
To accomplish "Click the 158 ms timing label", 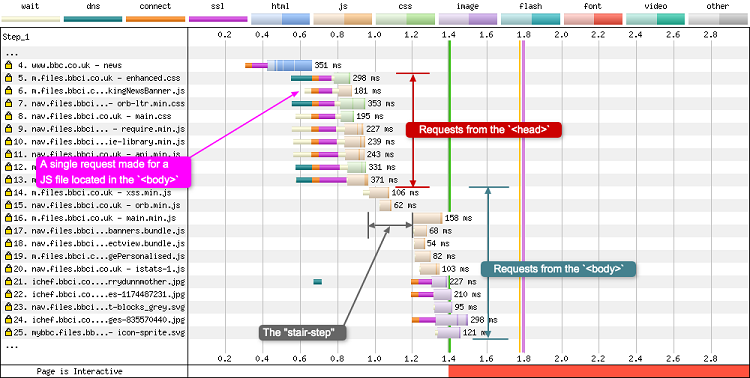I will (x=458, y=218).
